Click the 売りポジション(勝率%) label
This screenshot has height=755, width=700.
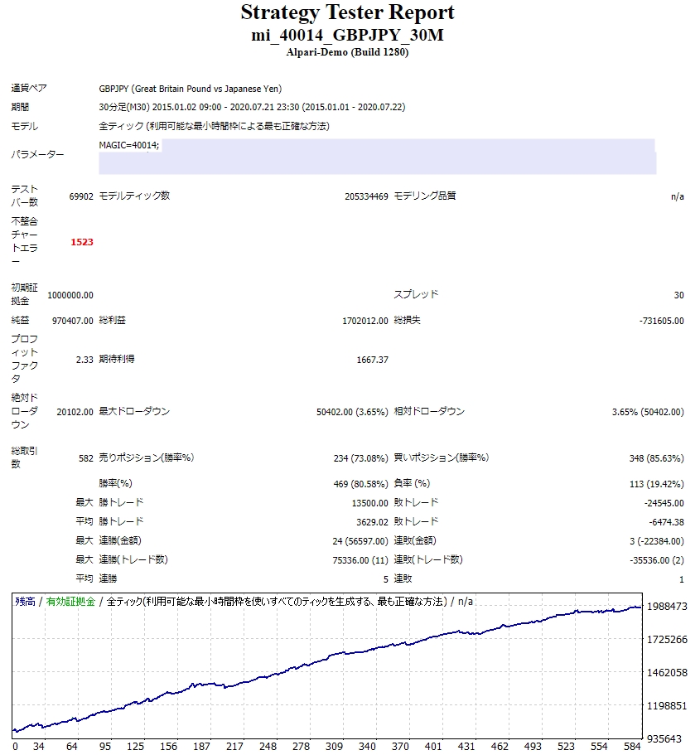[147, 457]
